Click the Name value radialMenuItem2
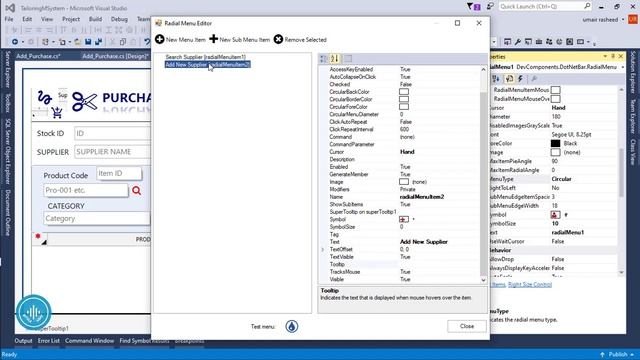 [422, 197]
